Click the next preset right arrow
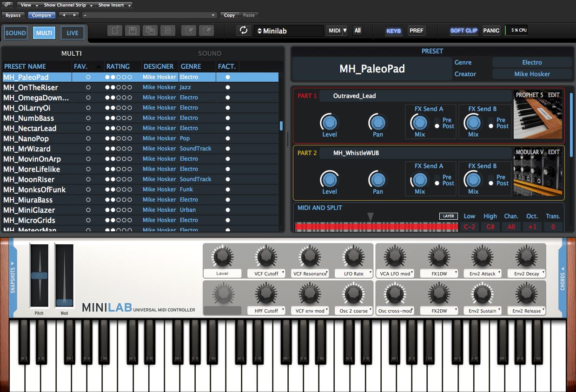 [73, 15]
